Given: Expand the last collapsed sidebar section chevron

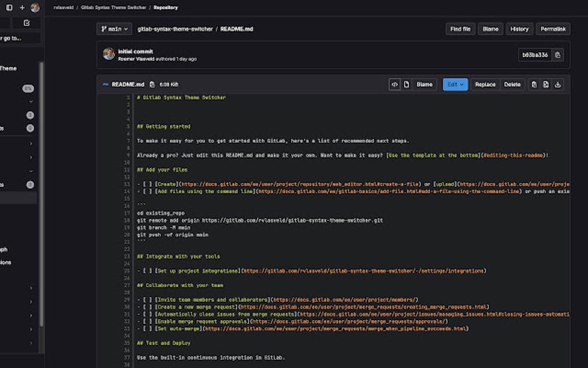Looking at the screenshot, I should (x=31, y=343).
